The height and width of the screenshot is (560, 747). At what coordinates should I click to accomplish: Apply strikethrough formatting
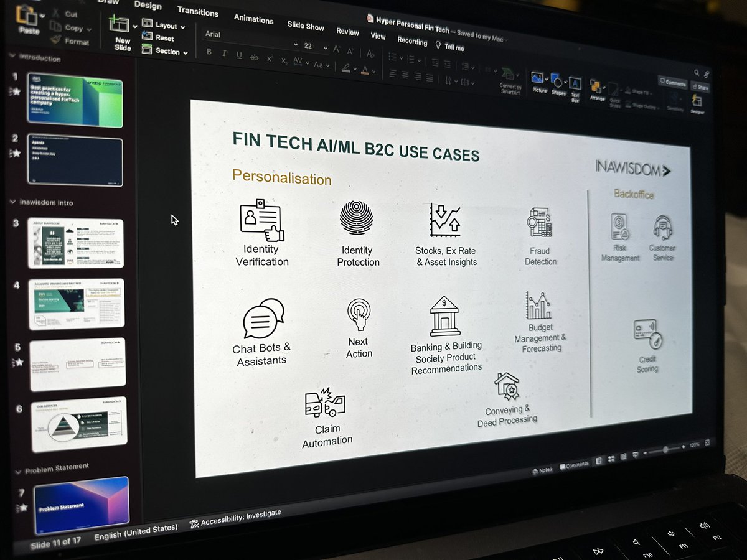tap(254, 57)
